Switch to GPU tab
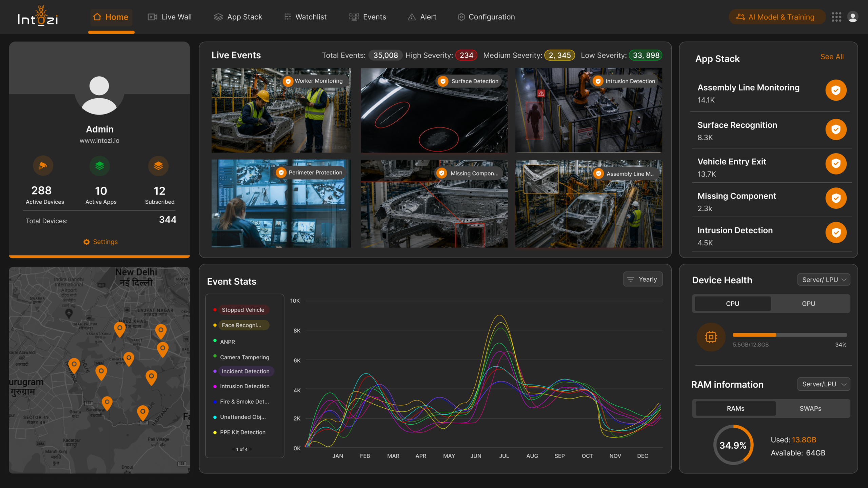Image resolution: width=868 pixels, height=488 pixels. point(809,304)
